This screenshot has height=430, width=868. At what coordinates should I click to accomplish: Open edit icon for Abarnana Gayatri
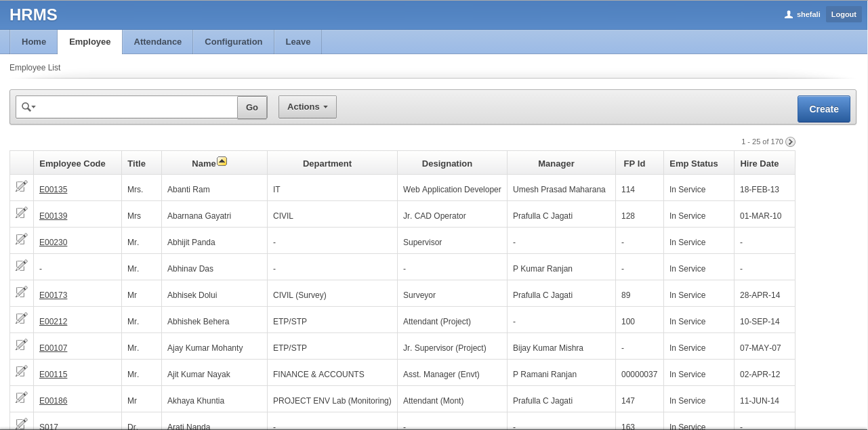22,213
